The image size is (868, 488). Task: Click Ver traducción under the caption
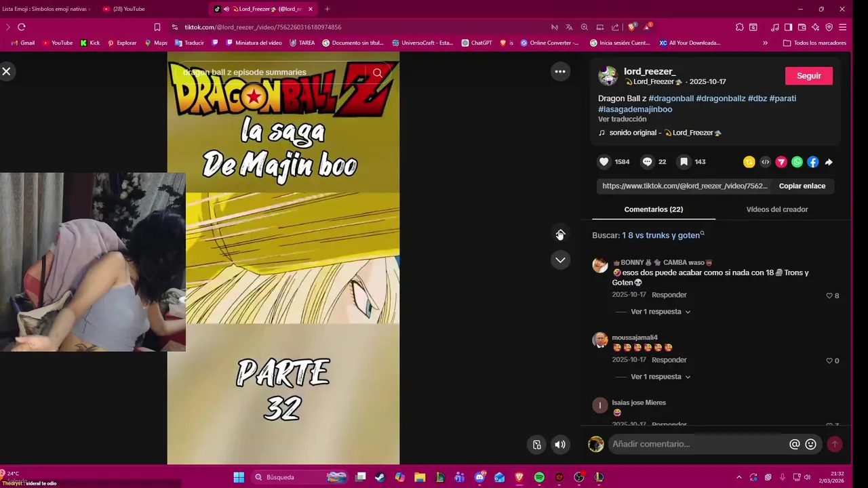(x=622, y=119)
